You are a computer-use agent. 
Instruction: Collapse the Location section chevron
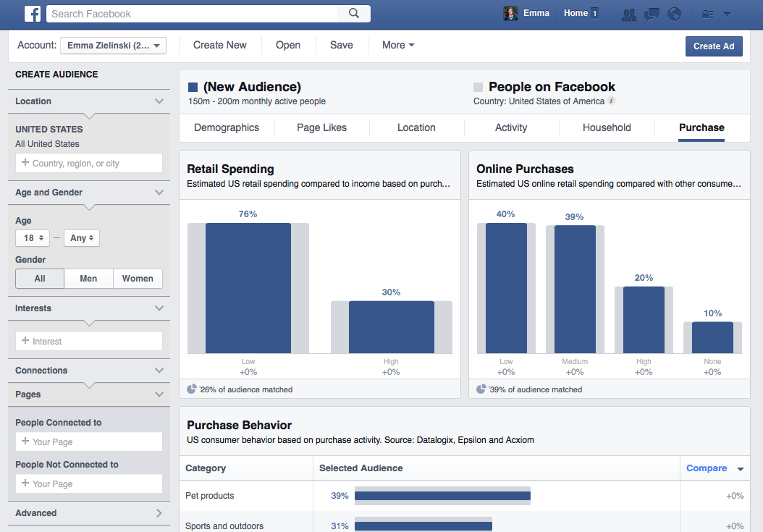point(159,101)
